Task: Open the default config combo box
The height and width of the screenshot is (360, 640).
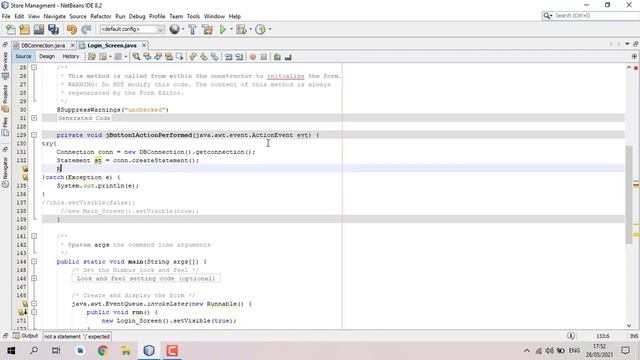Action: (132, 29)
